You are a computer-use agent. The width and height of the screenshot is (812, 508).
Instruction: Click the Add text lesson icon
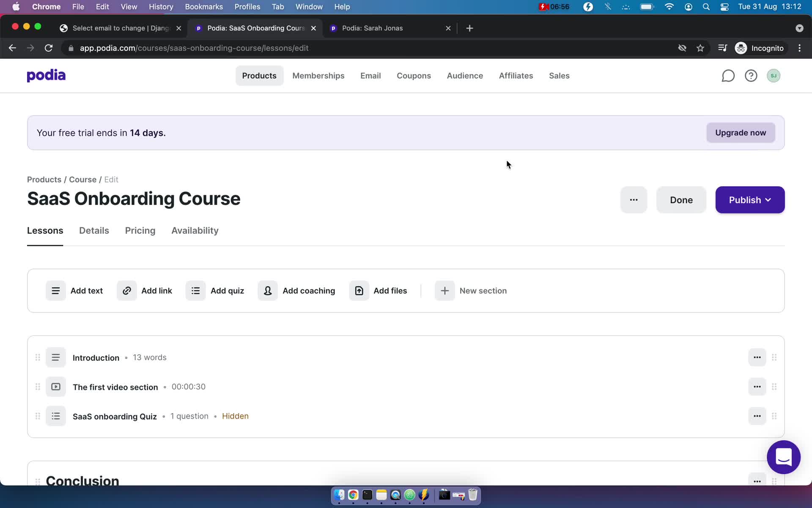55,290
